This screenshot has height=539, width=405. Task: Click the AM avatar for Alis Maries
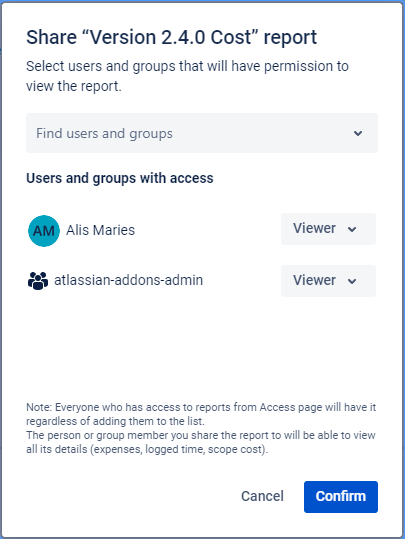pyautogui.click(x=44, y=231)
